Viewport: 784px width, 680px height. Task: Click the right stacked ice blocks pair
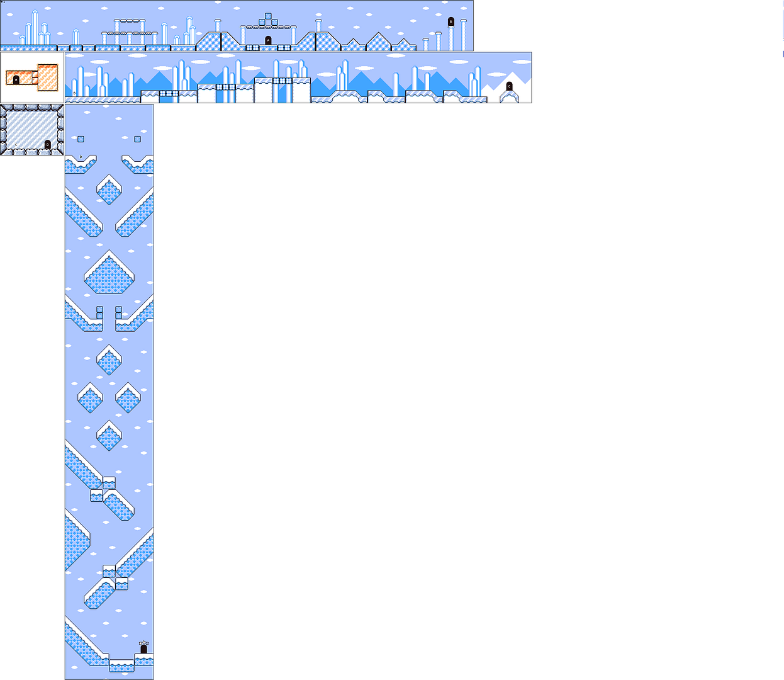(118, 312)
